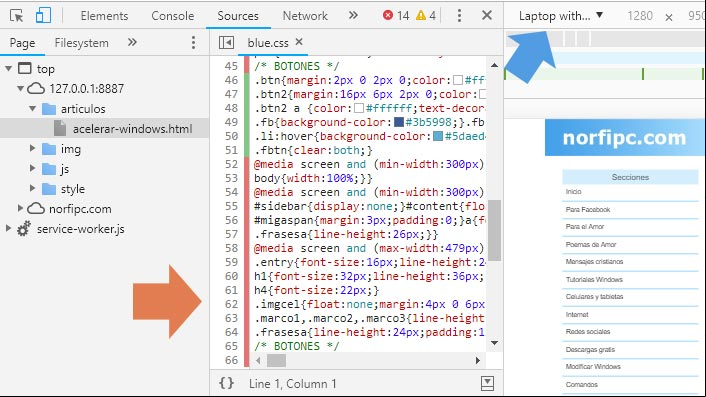Click the 1280 width input field
Screen dimensions: 706x397
click(640, 16)
